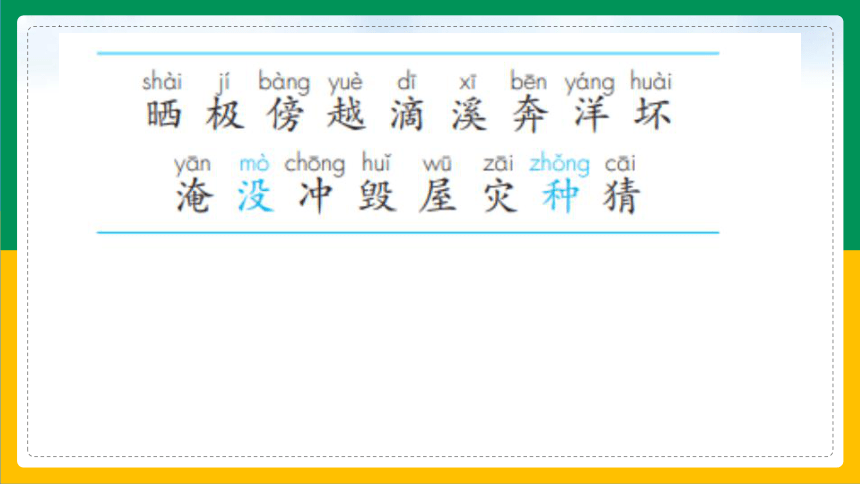
Task: Click the character 灾
Action: point(499,196)
